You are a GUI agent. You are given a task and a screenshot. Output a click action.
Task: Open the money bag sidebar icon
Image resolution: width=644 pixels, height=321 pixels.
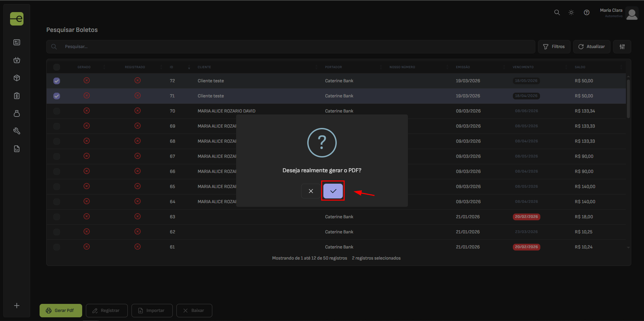pyautogui.click(x=17, y=113)
